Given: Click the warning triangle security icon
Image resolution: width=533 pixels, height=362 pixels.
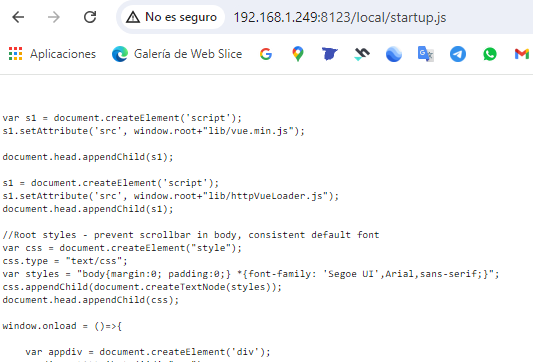Looking at the screenshot, I should click(133, 17).
